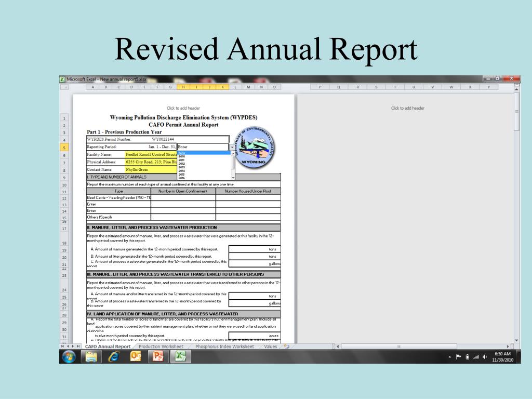Select column header P
The height and width of the screenshot is (399, 532).
click(x=320, y=87)
